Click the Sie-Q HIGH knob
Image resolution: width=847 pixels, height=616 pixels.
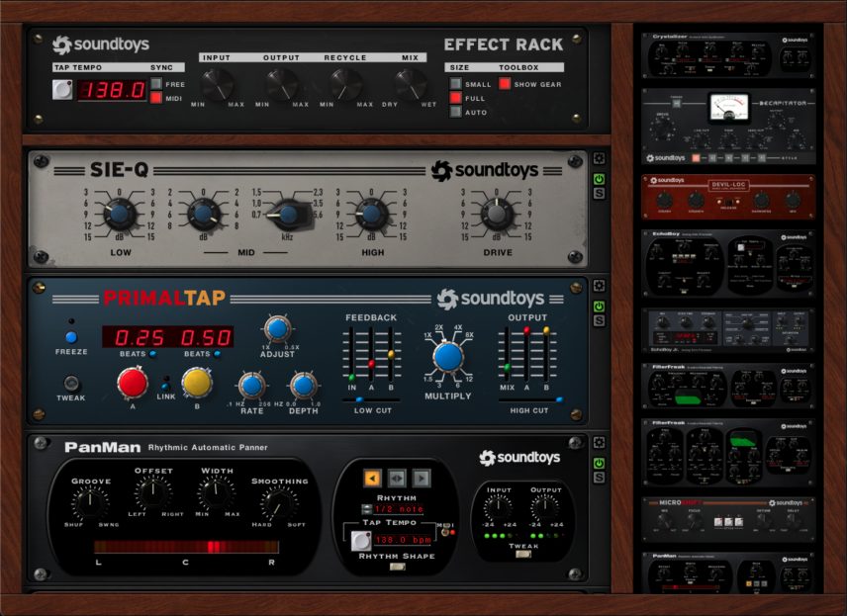(371, 214)
